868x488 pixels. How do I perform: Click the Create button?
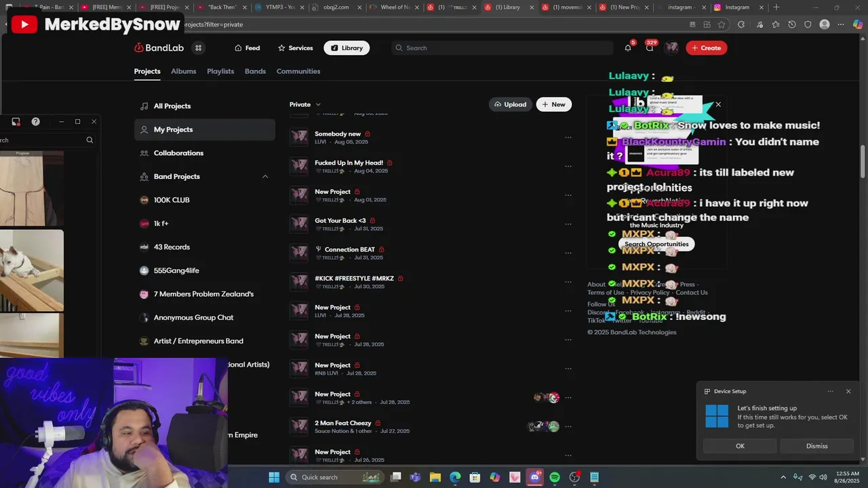point(706,48)
